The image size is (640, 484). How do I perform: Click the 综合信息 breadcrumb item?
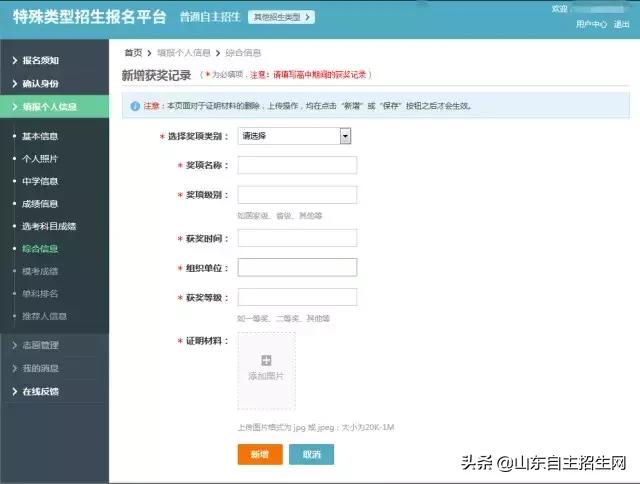(243, 53)
